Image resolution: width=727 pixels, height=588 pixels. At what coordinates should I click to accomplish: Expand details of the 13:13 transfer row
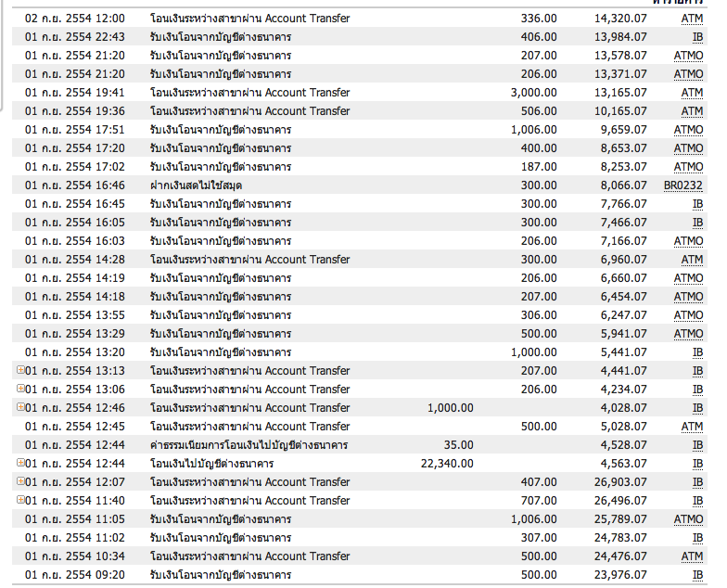(x=20, y=369)
